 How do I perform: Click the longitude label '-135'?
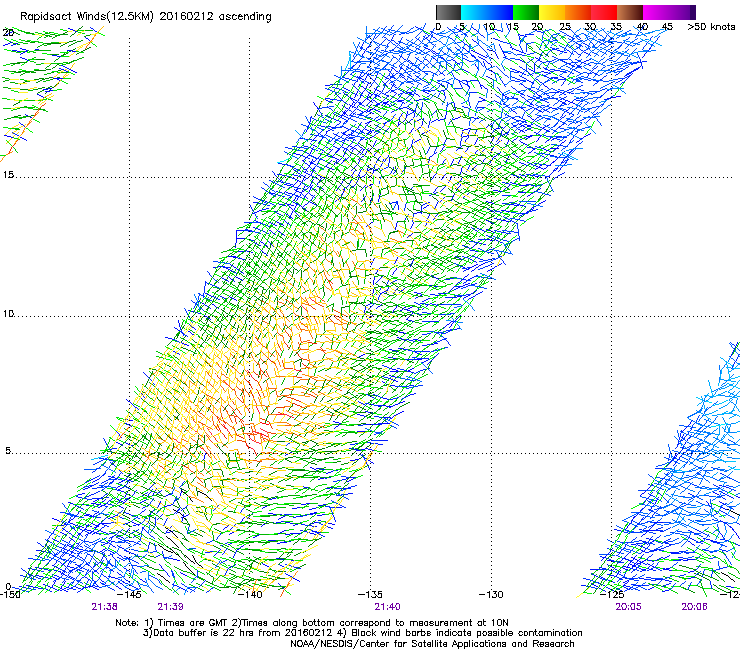point(370,594)
